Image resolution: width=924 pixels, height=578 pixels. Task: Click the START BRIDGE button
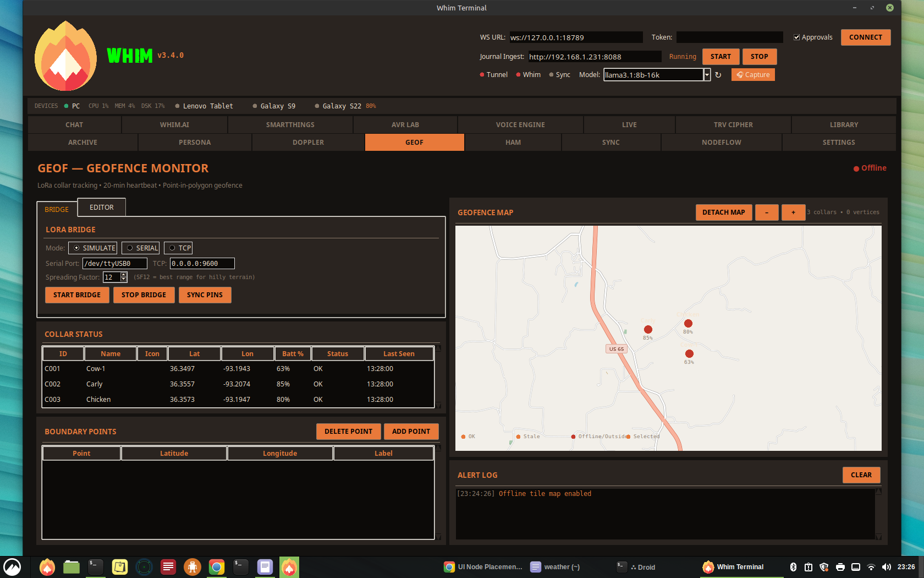77,295
